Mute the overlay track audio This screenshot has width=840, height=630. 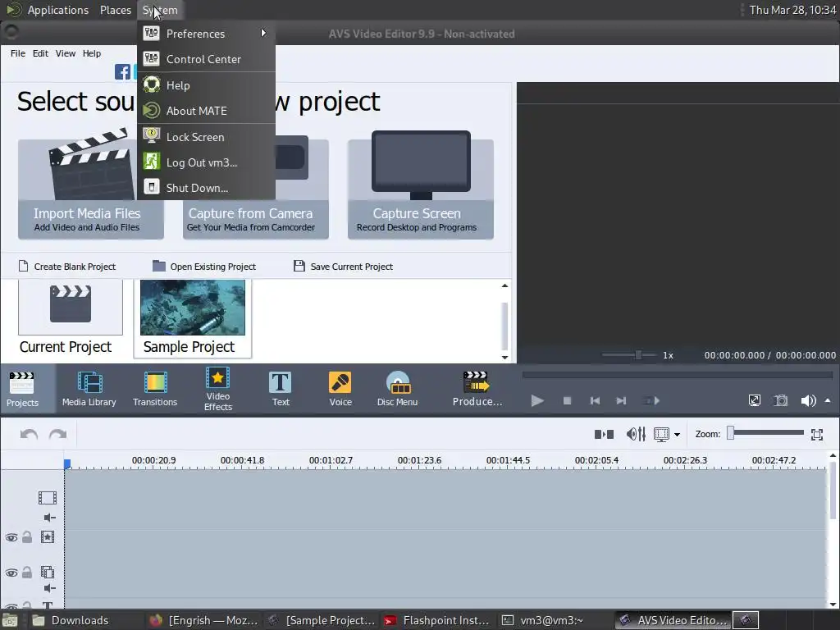[49, 588]
